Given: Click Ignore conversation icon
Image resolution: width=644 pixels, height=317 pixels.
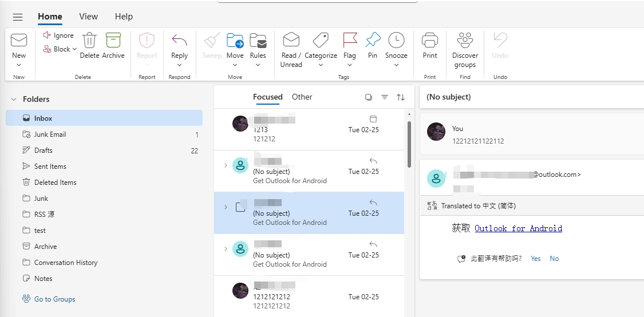Looking at the screenshot, I should [47, 35].
